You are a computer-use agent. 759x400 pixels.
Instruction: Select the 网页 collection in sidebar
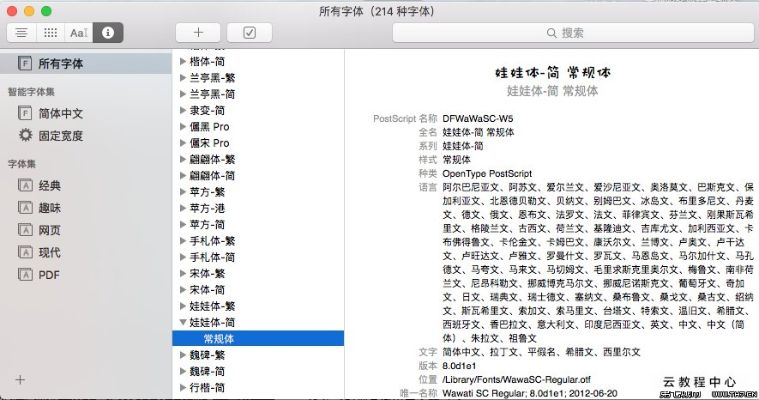coord(49,229)
